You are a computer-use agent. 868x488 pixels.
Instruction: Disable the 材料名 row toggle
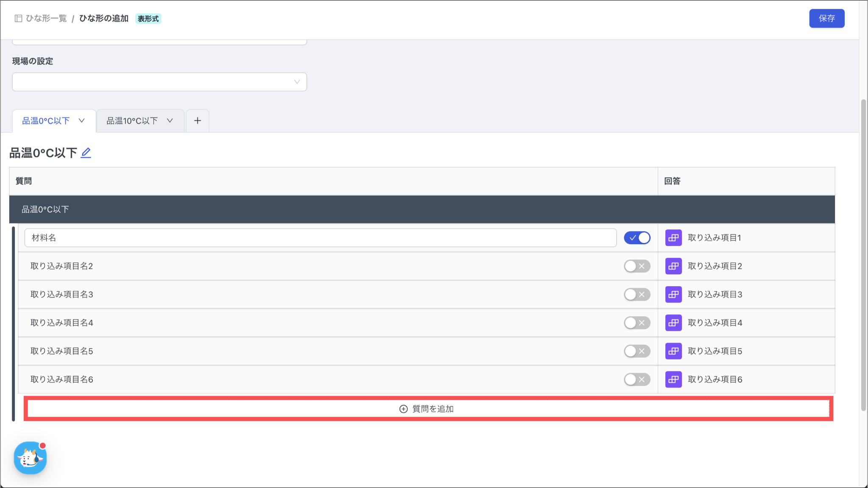click(637, 238)
